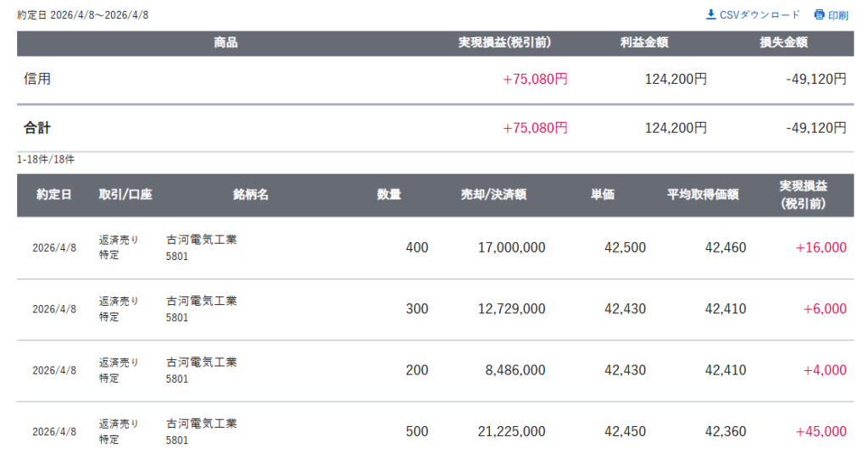Open 古河電気工業 in the 400-quantity row
The width and height of the screenshot is (868, 454).
click(202, 240)
